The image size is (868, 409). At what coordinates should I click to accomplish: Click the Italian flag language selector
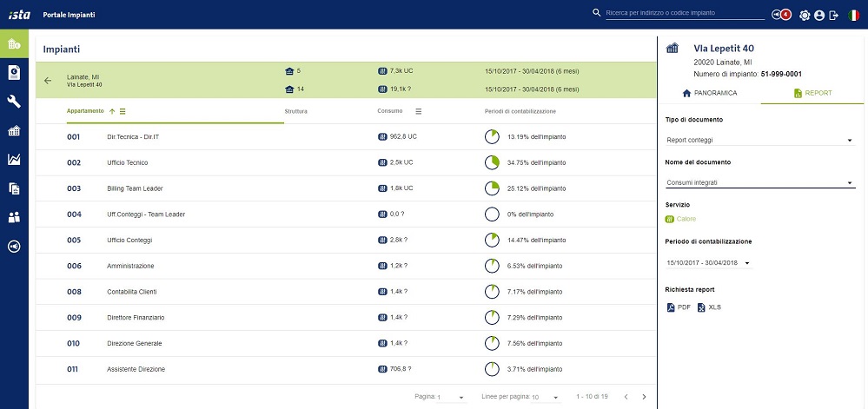pos(854,15)
